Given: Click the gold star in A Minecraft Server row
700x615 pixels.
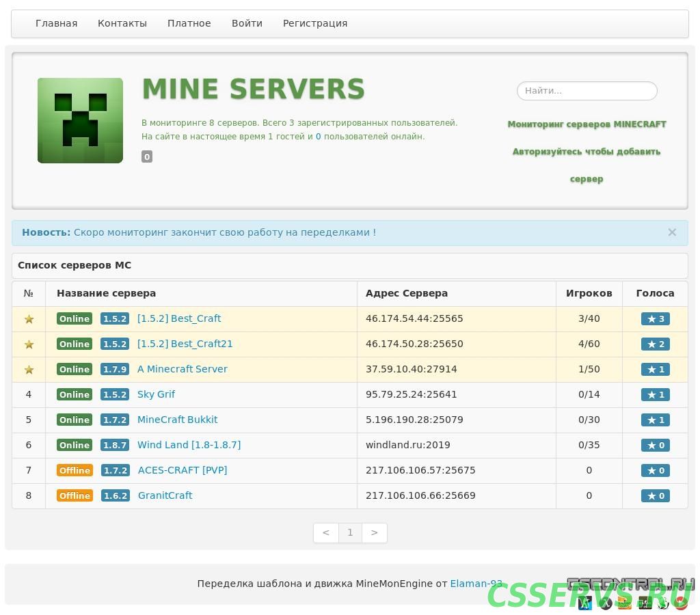Looking at the screenshot, I should tap(29, 370).
